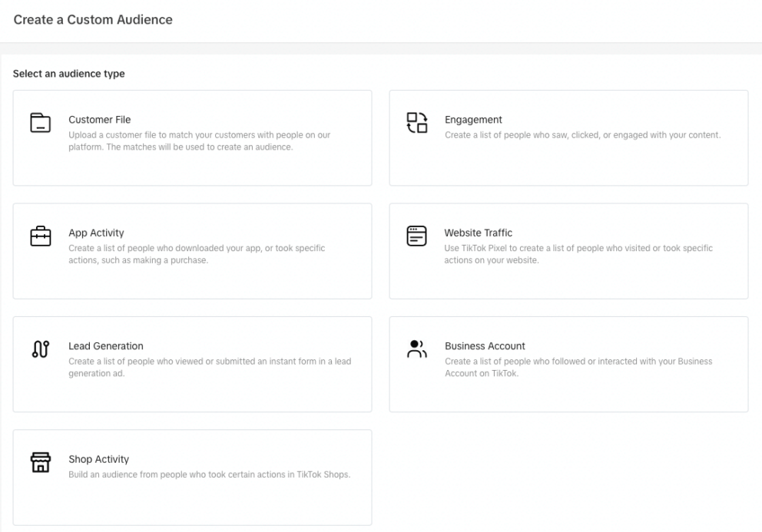Choose the Engagement audience type
762x532 pixels.
pyautogui.click(x=568, y=137)
